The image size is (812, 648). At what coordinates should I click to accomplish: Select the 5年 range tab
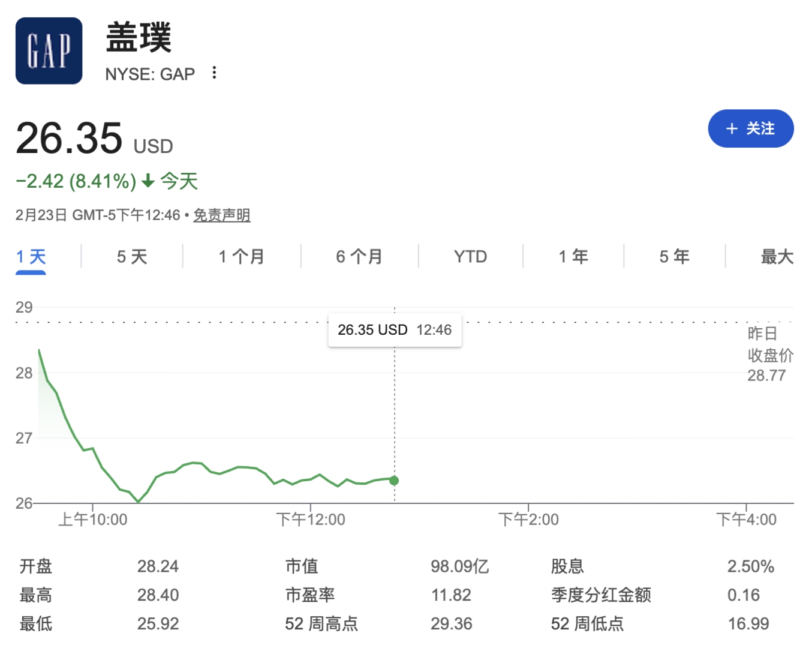(673, 256)
